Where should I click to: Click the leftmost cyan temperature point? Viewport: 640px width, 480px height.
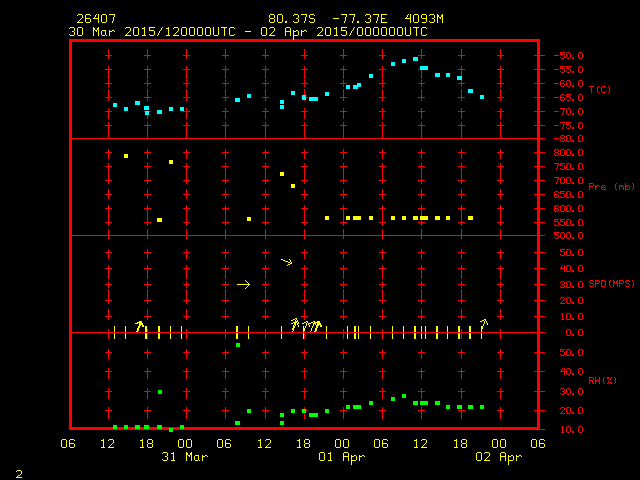coord(115,105)
